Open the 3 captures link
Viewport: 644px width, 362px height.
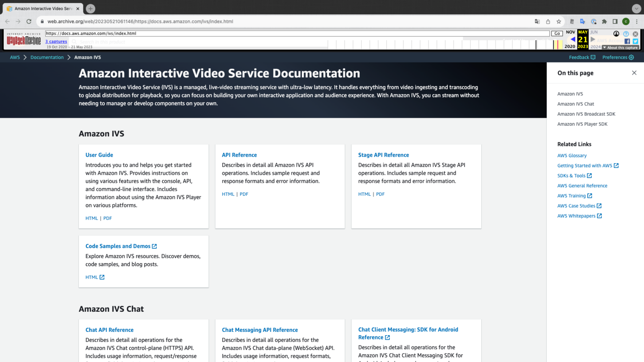tap(56, 41)
